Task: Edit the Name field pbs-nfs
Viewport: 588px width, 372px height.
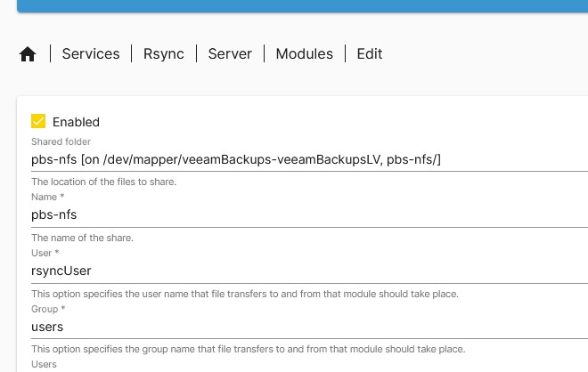Action: point(309,215)
